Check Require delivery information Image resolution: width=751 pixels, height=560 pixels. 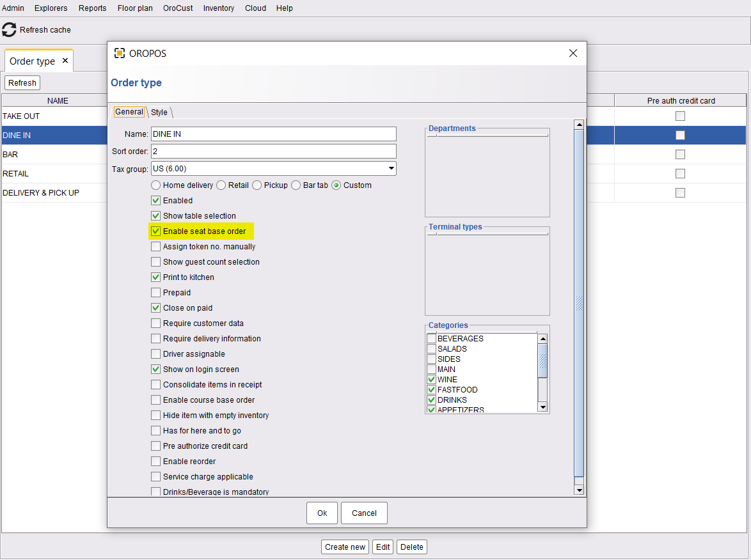pyautogui.click(x=155, y=338)
